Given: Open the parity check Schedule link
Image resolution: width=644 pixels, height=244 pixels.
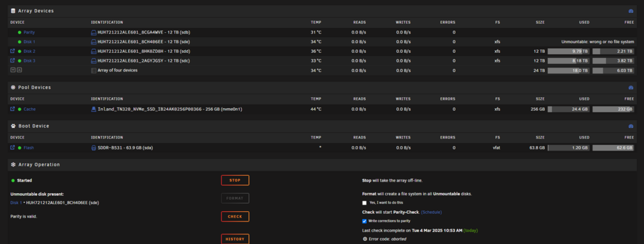Looking at the screenshot, I should pyautogui.click(x=431, y=212).
